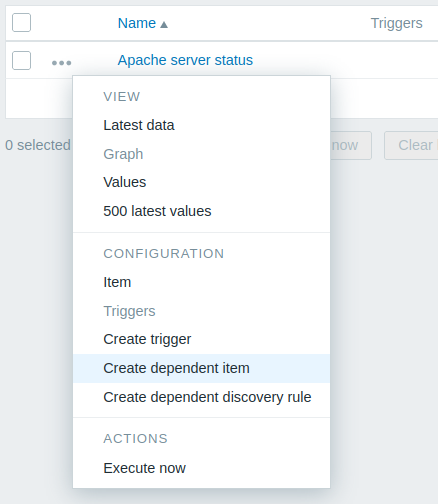The image size is (438, 504).
Task: Tick the select-all checkbox in header
Action: 21,22
